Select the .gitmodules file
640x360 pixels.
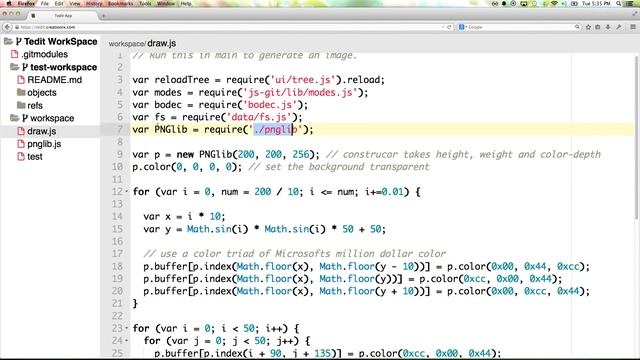(x=44, y=54)
